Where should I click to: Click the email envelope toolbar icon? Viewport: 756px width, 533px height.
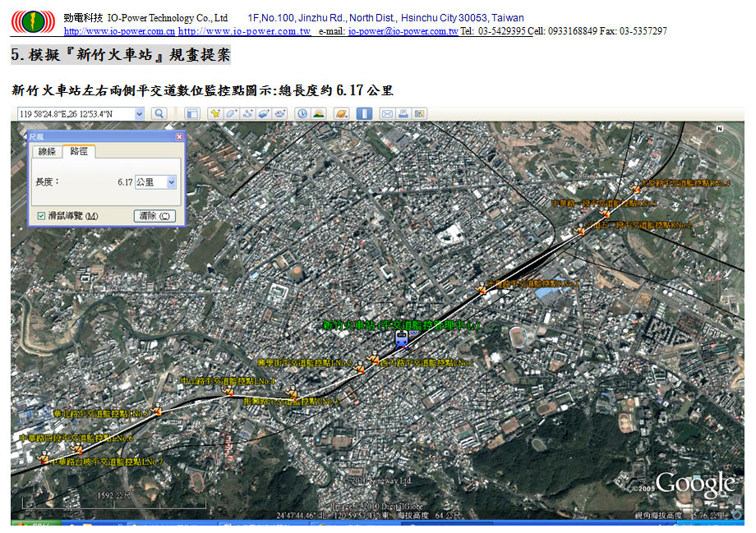387,113
